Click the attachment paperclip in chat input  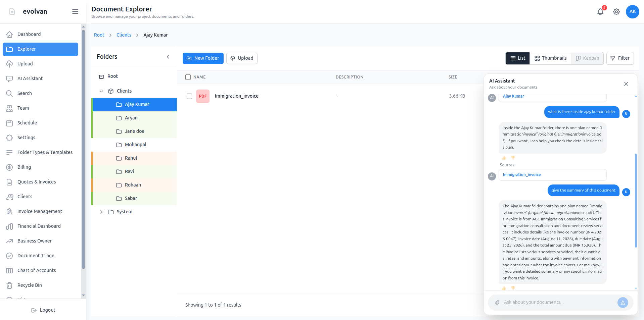coord(497,303)
